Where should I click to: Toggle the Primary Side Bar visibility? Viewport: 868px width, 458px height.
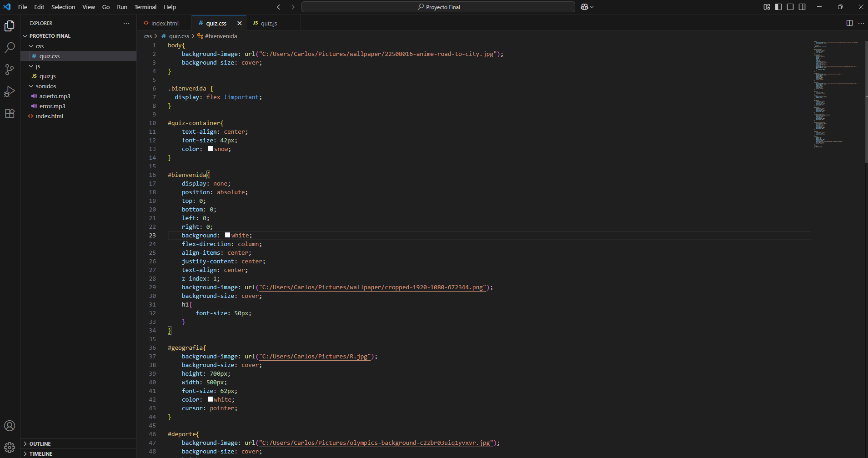pyautogui.click(x=778, y=7)
